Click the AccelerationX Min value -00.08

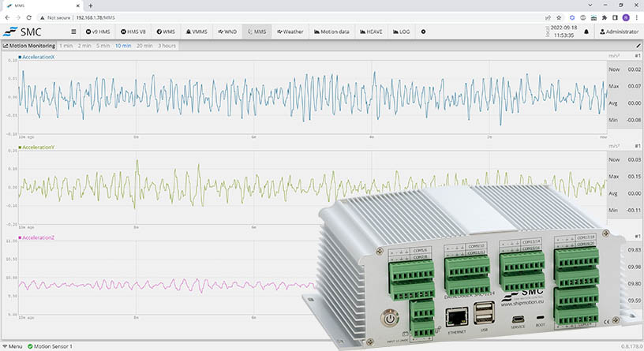[634, 120]
